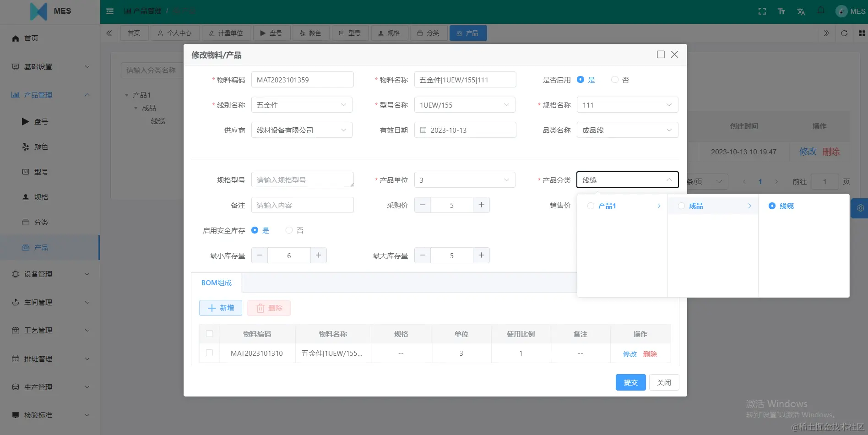Screen dimensions: 868x435
Task: Adjust font size using the Tt icon
Action: point(781,11)
